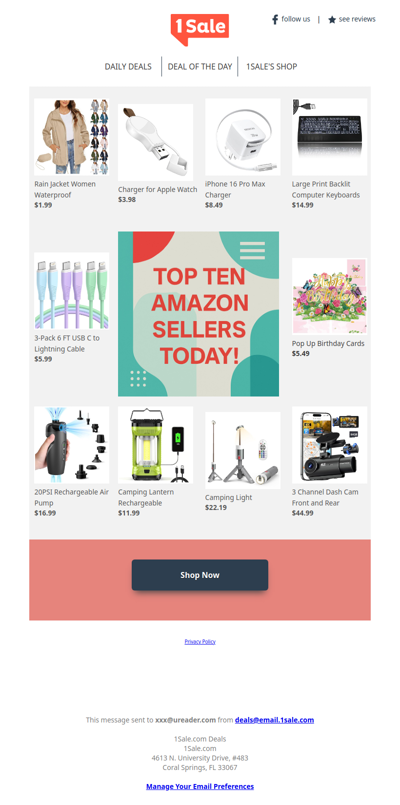Click the Shop Now button
Image resolution: width=400 pixels, height=805 pixels.
(x=200, y=575)
